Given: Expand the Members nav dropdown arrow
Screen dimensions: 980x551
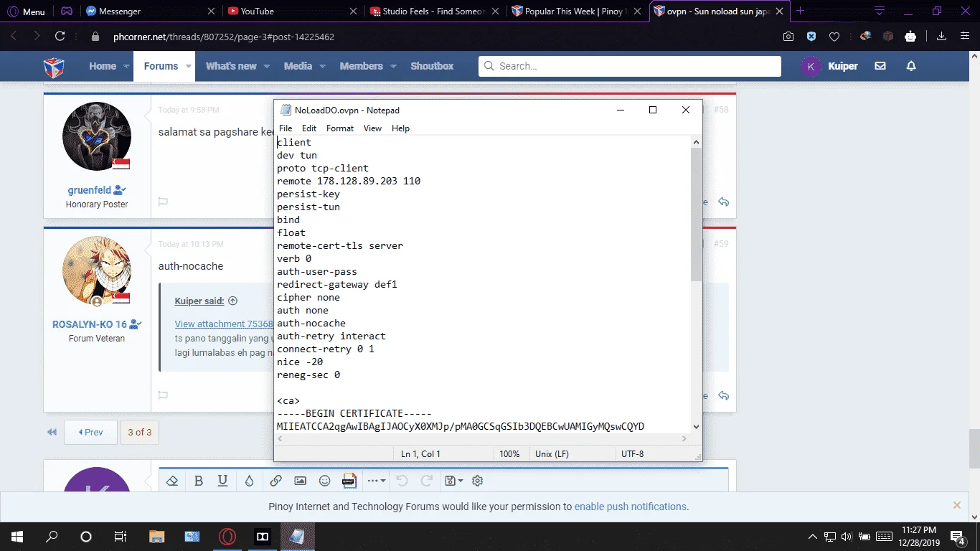Looking at the screenshot, I should point(394,66).
